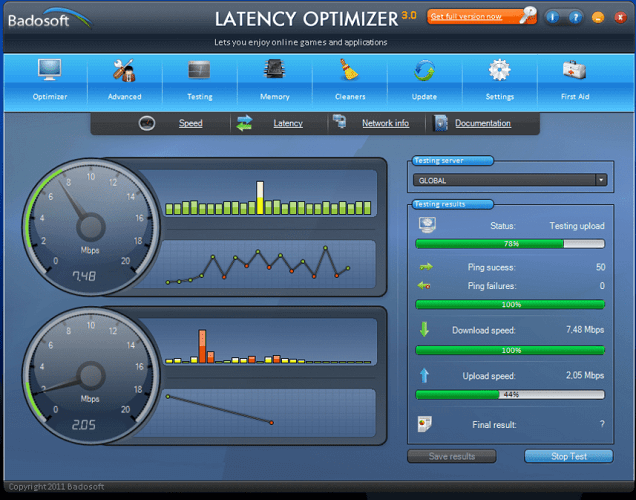Click the Documentation book icon
Screen dimensions: 636x500
pyautogui.click(x=440, y=123)
